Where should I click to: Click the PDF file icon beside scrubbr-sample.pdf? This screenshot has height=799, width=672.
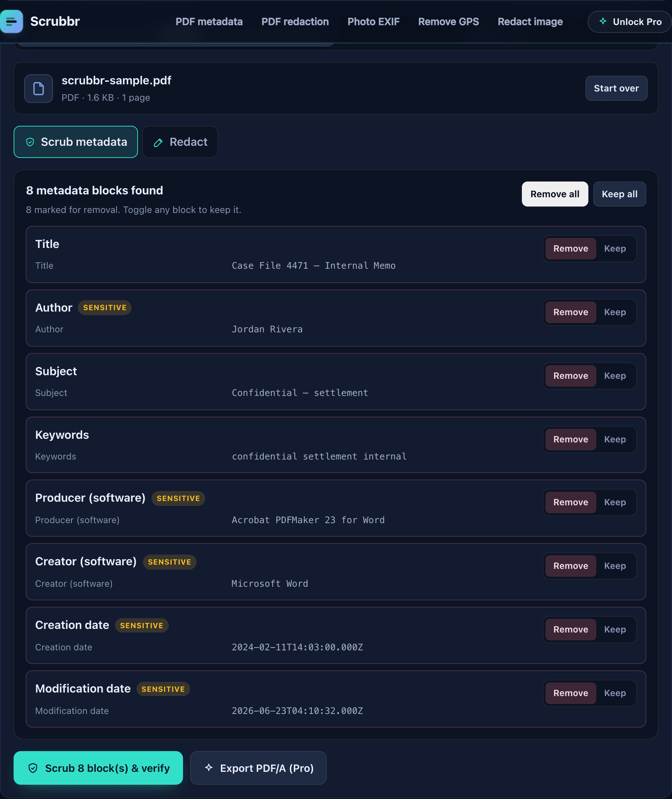pyautogui.click(x=39, y=88)
